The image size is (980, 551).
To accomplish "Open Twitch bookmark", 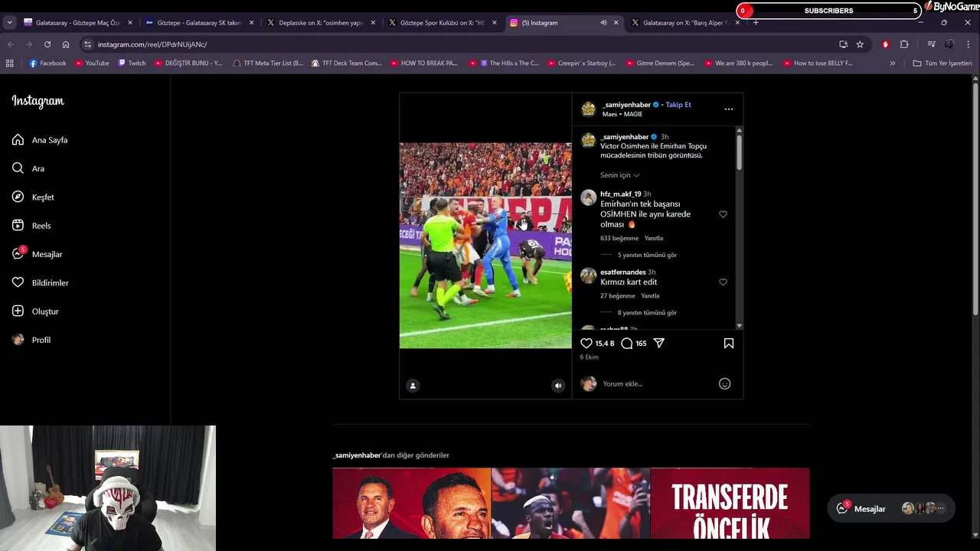I will [132, 64].
